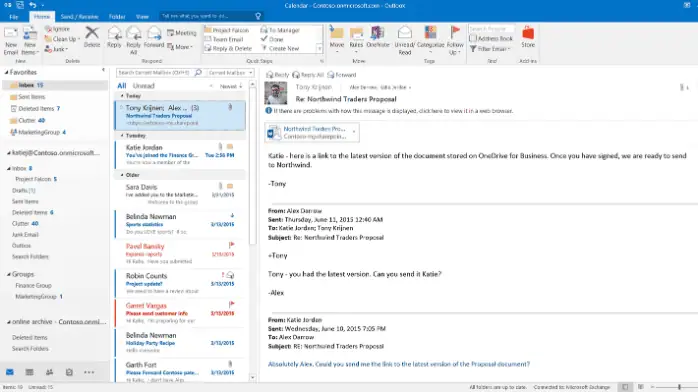698x392 pixels.
Task: Send message to OneNote
Action: (x=377, y=36)
